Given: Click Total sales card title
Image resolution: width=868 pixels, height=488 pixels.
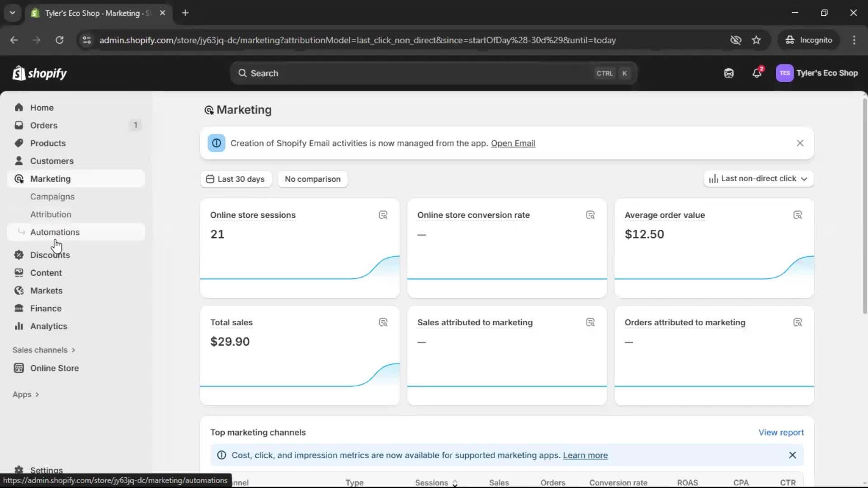Looking at the screenshot, I should (231, 323).
